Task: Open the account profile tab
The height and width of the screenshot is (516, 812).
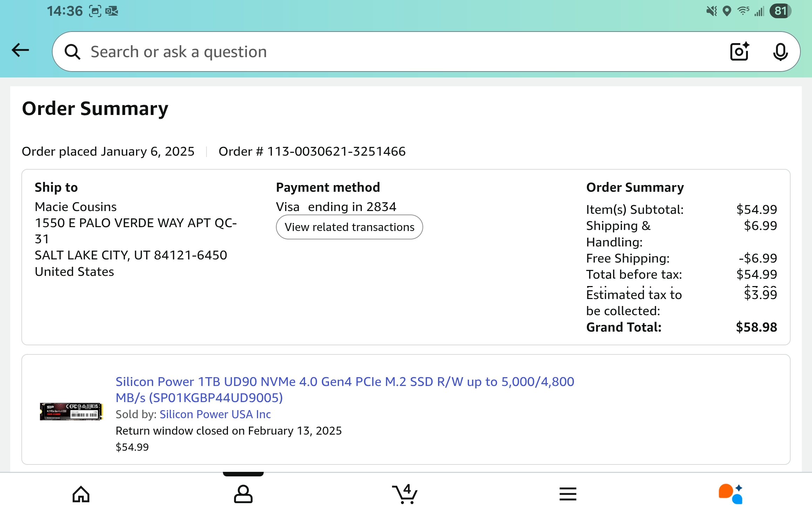Action: coord(243,494)
